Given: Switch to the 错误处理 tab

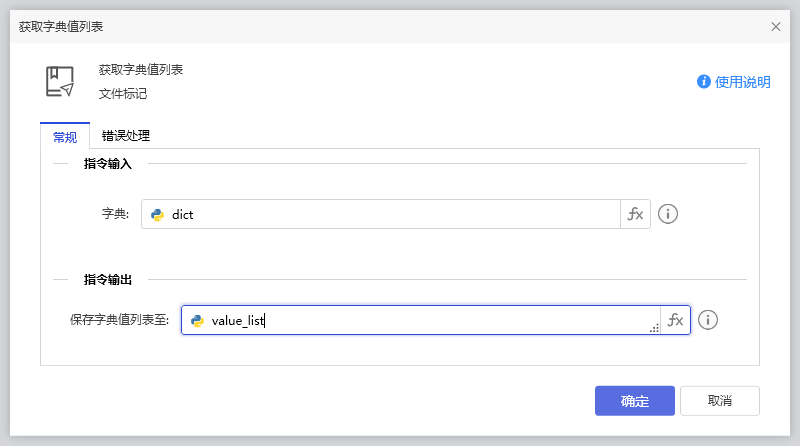Looking at the screenshot, I should point(126,136).
